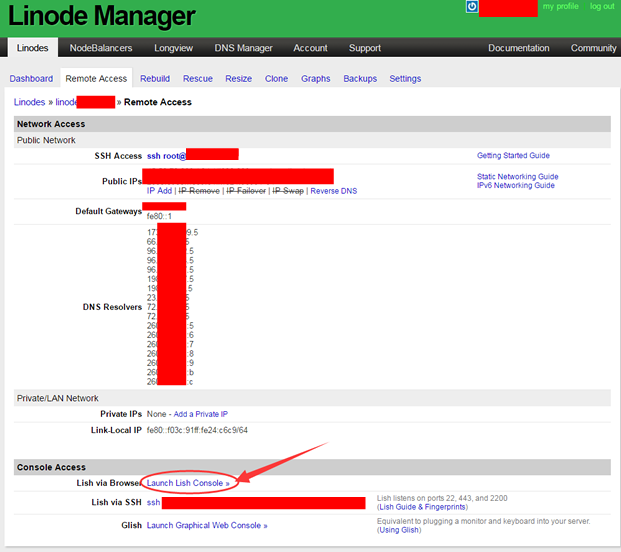Click 'Lish listens on ports' note

pos(442,498)
